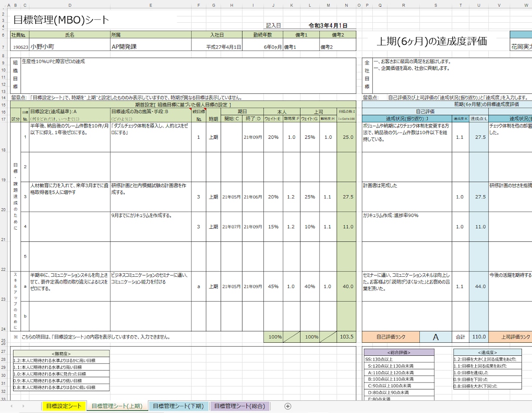Select the date cell 令和3年4月1日
Viewport: 532px width, 413px height.
click(x=328, y=26)
